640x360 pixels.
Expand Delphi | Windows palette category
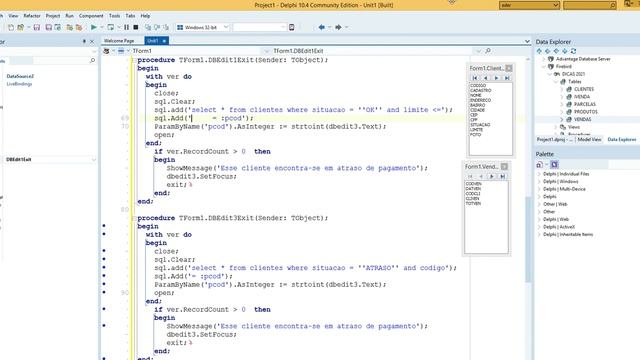pyautogui.click(x=539, y=182)
